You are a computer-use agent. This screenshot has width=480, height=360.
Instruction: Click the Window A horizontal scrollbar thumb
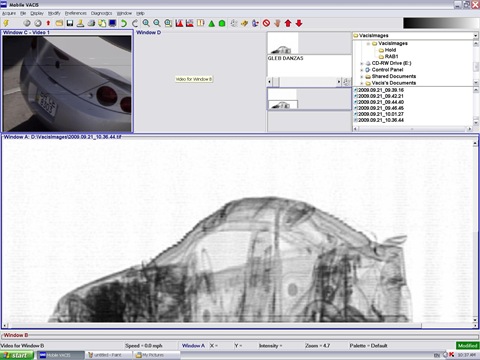pos(215,326)
